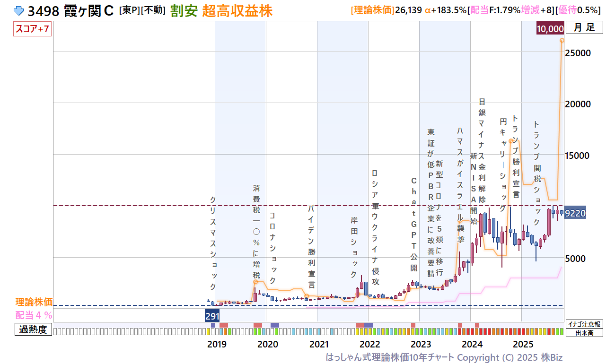Expand the 過熱度 indicator label

33,329
